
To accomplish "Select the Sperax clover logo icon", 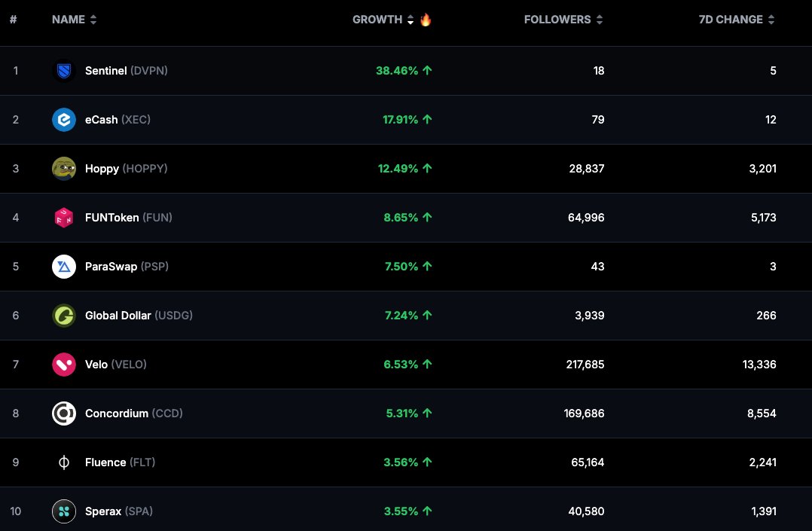I will pos(64,511).
